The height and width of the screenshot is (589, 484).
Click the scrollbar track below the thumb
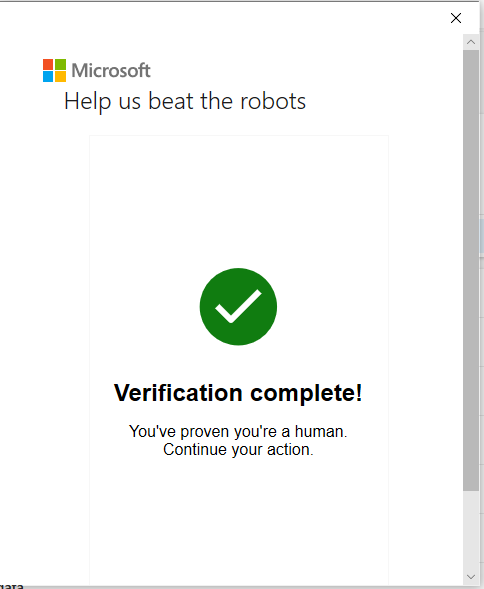[x=471, y=530]
